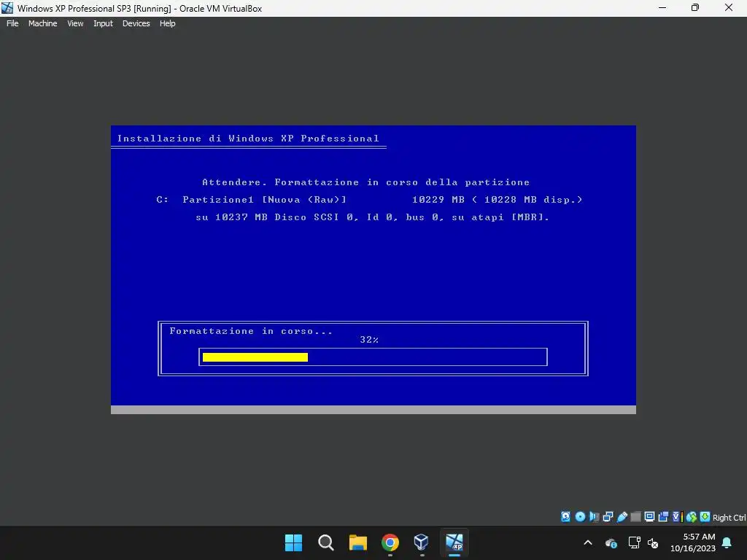The height and width of the screenshot is (560, 747).
Task: Maximize the VirtualBox VM window
Action: [x=695, y=8]
